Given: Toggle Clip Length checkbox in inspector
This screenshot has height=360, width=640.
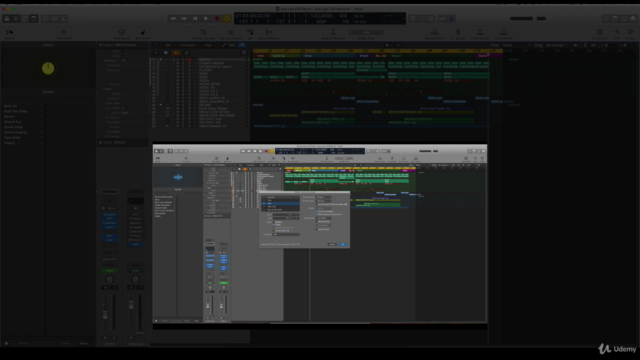Looking at the screenshot, I should 122,108.
